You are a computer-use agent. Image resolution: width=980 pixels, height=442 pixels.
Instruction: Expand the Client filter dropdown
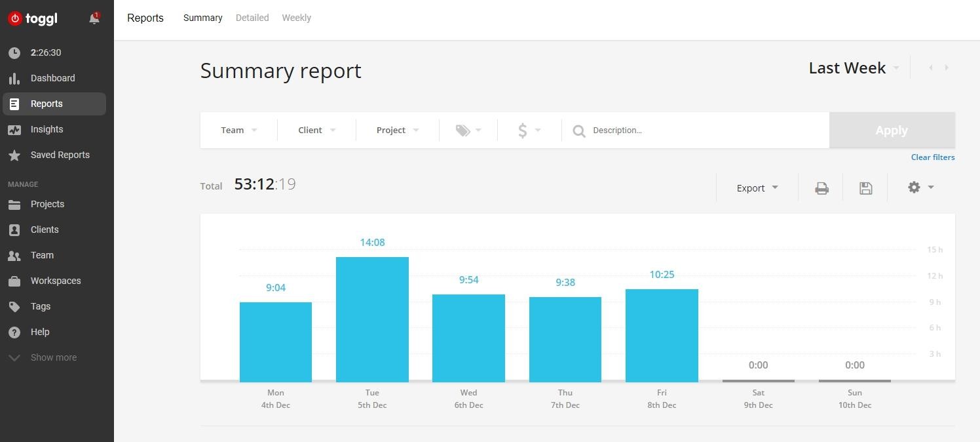(x=316, y=131)
